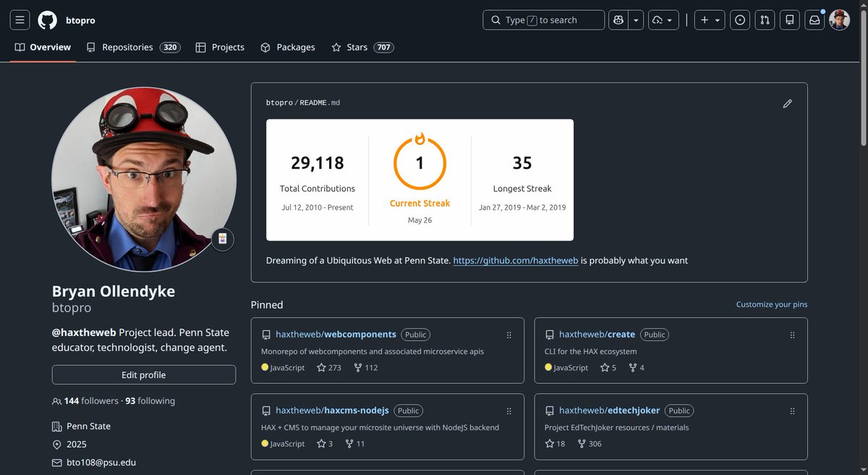Go to GitHub home via Octocat logo
868x475 pixels.
click(x=48, y=20)
